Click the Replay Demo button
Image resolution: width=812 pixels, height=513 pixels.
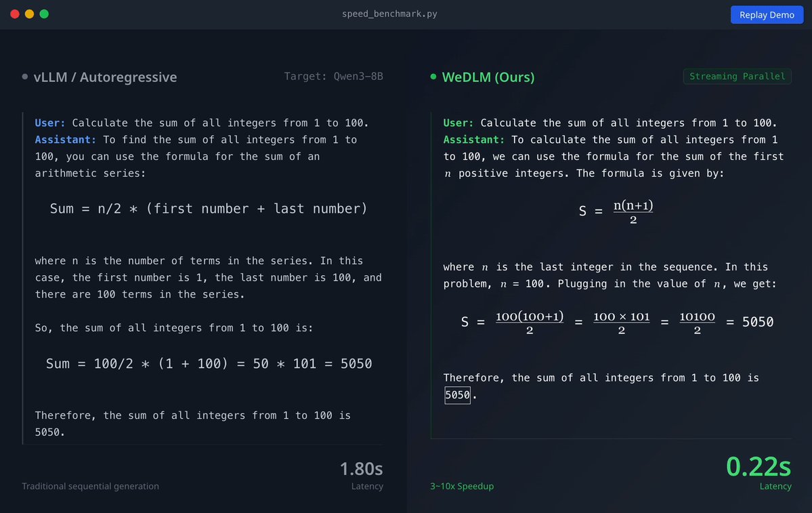[767, 15]
